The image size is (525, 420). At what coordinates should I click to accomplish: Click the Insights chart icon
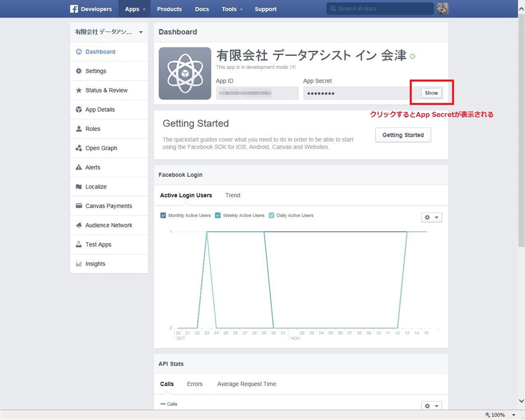tap(79, 264)
